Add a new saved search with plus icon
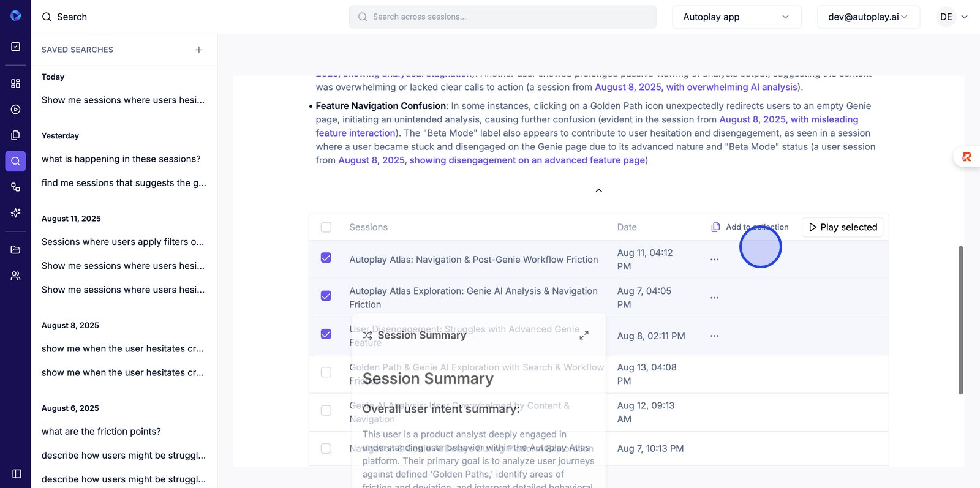Screen dimensions: 980x488 pos(199,50)
